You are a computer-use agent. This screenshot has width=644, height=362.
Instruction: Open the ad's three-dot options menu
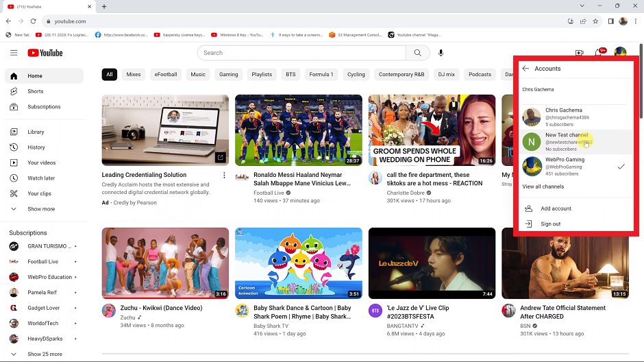pyautogui.click(x=224, y=176)
